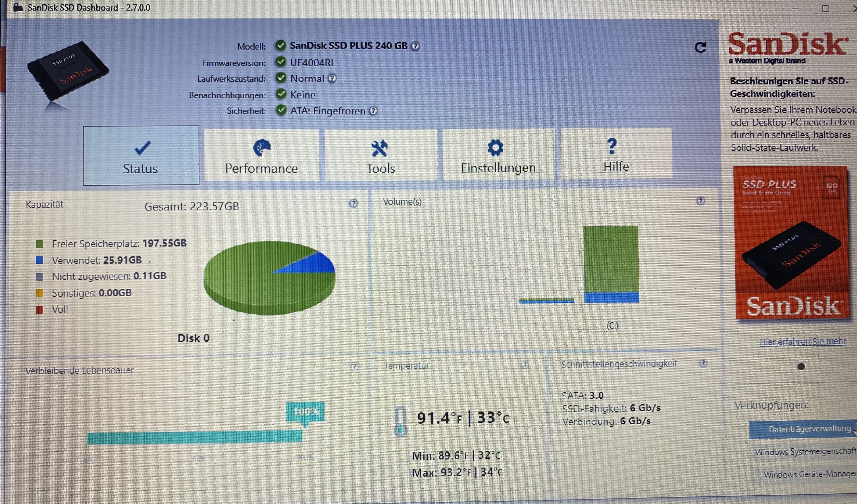
Task: Click the '(C:)' volume label
Action: click(612, 326)
